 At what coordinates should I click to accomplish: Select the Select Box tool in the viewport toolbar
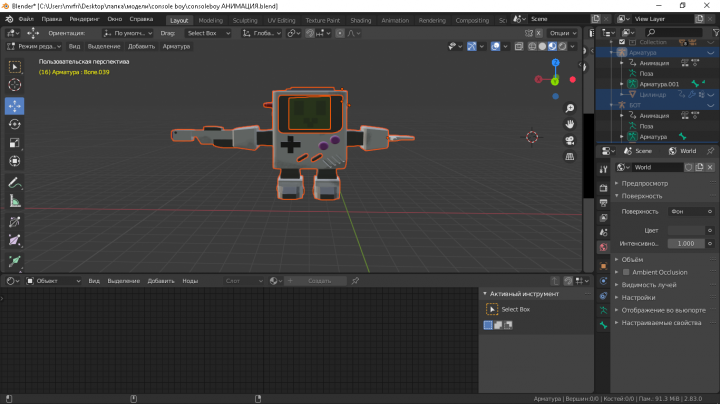tap(15, 67)
